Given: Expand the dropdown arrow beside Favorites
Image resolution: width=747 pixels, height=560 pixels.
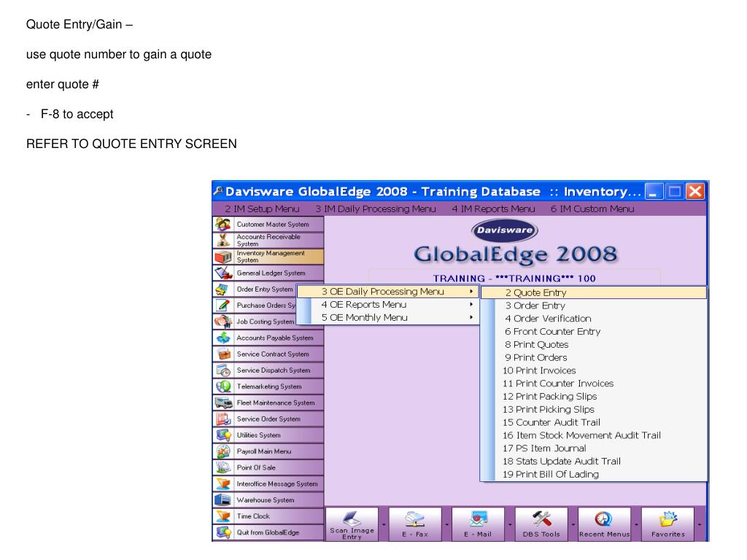Looking at the screenshot, I should tap(700, 524).
